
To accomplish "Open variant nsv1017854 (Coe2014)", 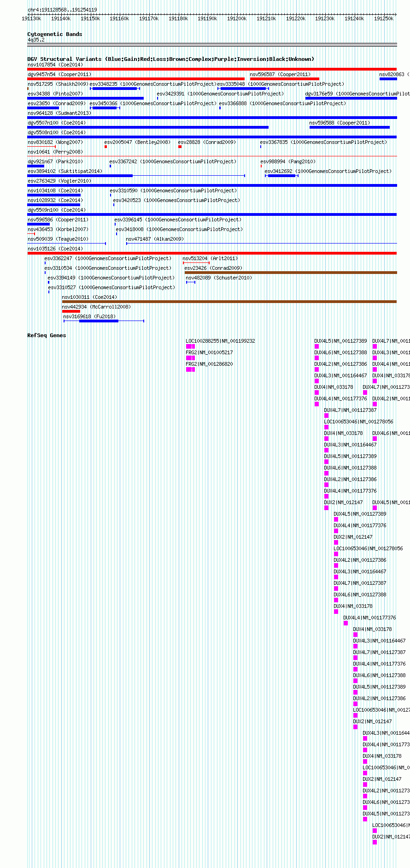I will [x=55, y=65].
